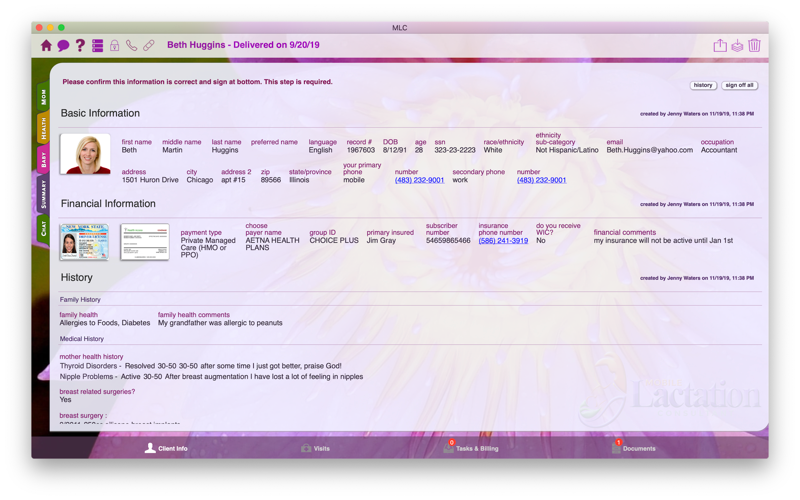
Task: Open the driver license image thumbnail
Action: 84,242
